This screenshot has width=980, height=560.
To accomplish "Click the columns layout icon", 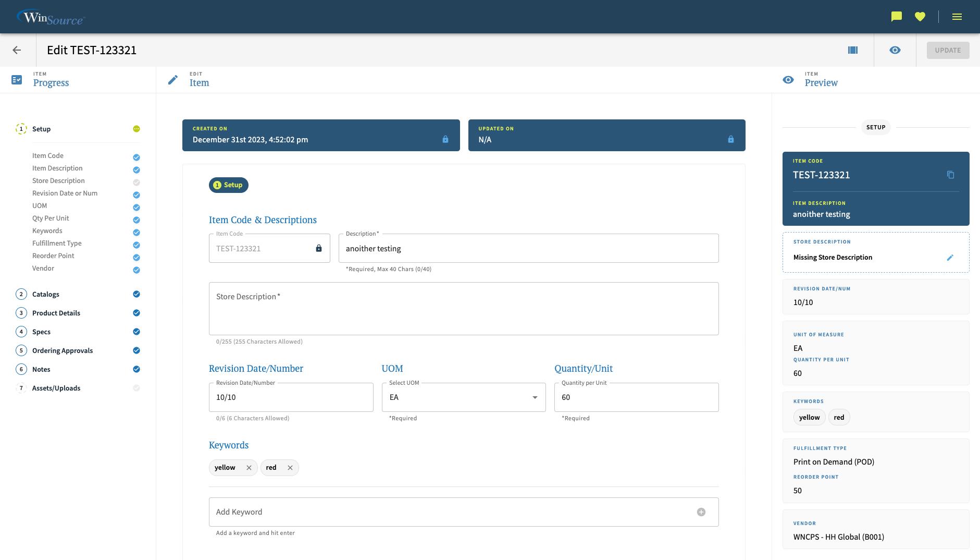I will (852, 50).
